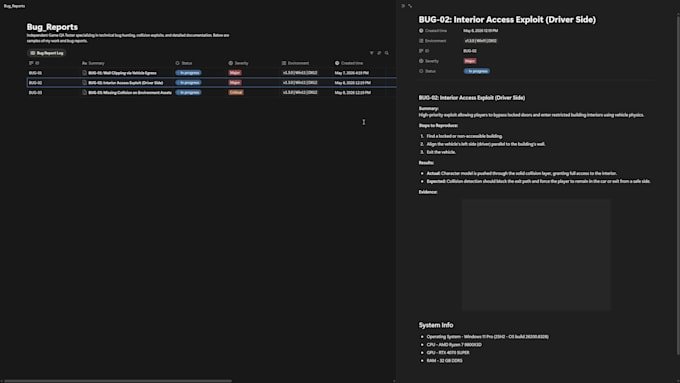Click the environment cell in BUG-03 row
The image size is (680, 383).
(300, 92)
